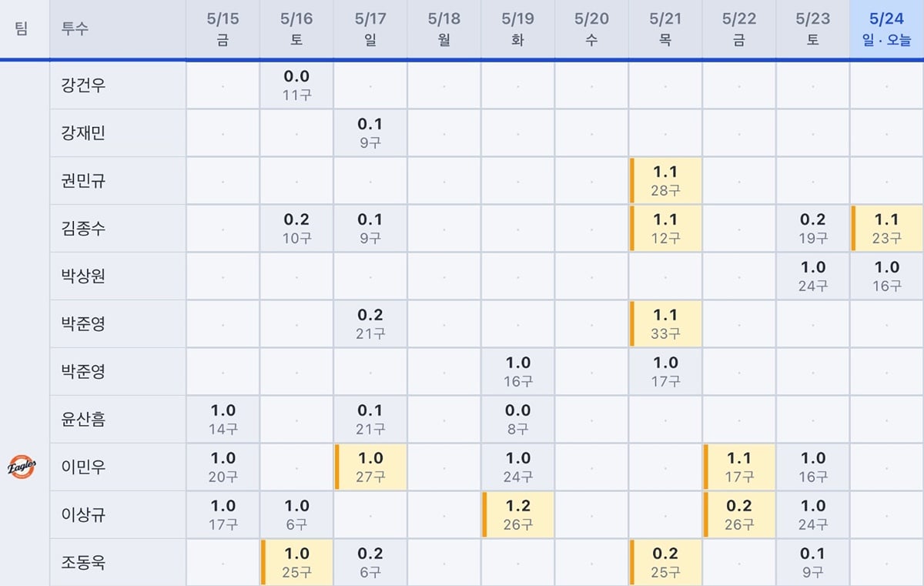
Task: Click 김종수's 5/24 1.1 innings 23구 cell
Action: tap(887, 229)
